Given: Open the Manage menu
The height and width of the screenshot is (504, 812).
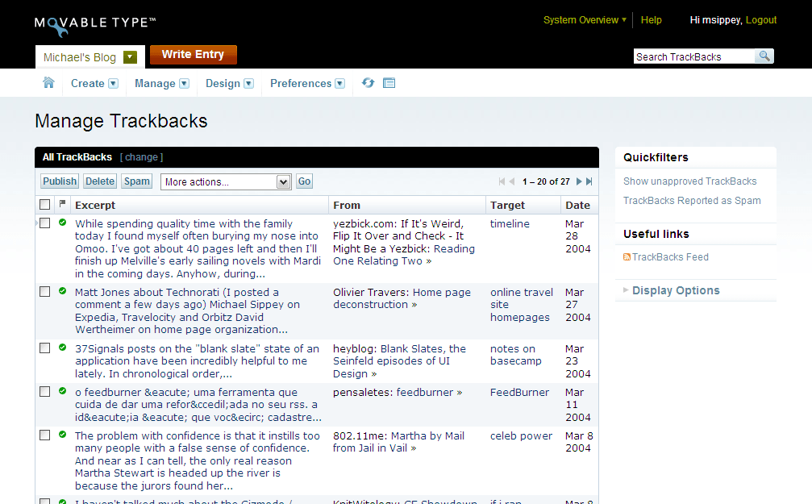Looking at the screenshot, I should [155, 83].
